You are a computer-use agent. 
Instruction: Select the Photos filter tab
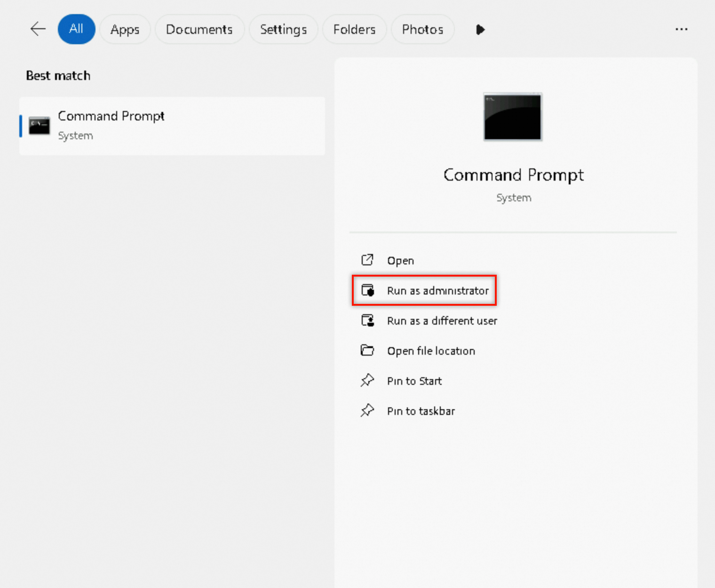(422, 29)
